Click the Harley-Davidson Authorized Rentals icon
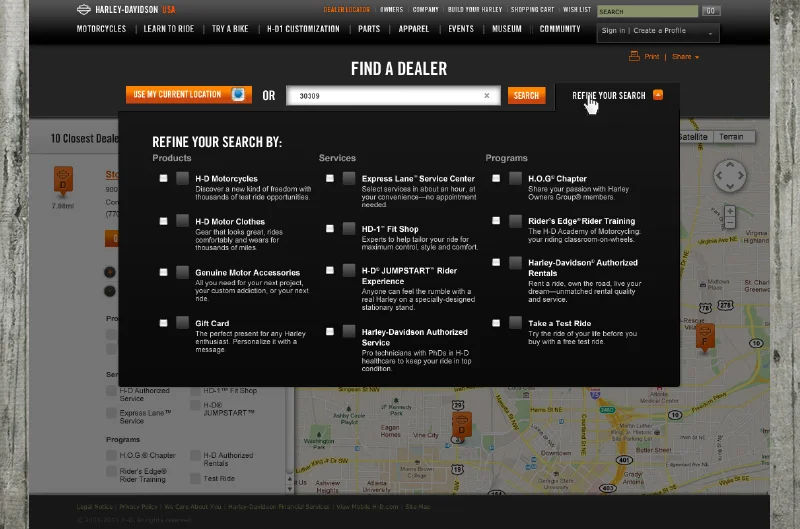 [515, 262]
